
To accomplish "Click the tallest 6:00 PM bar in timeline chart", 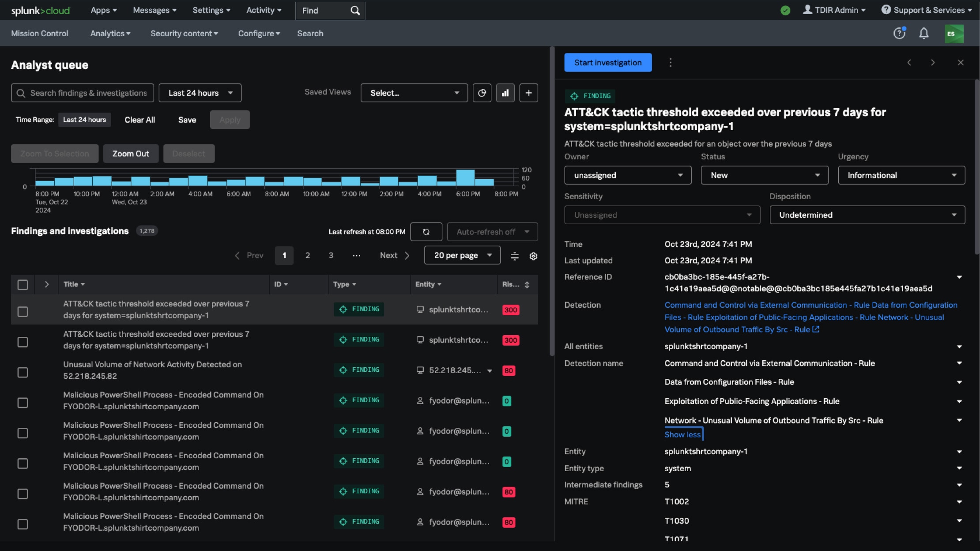I will (x=465, y=177).
